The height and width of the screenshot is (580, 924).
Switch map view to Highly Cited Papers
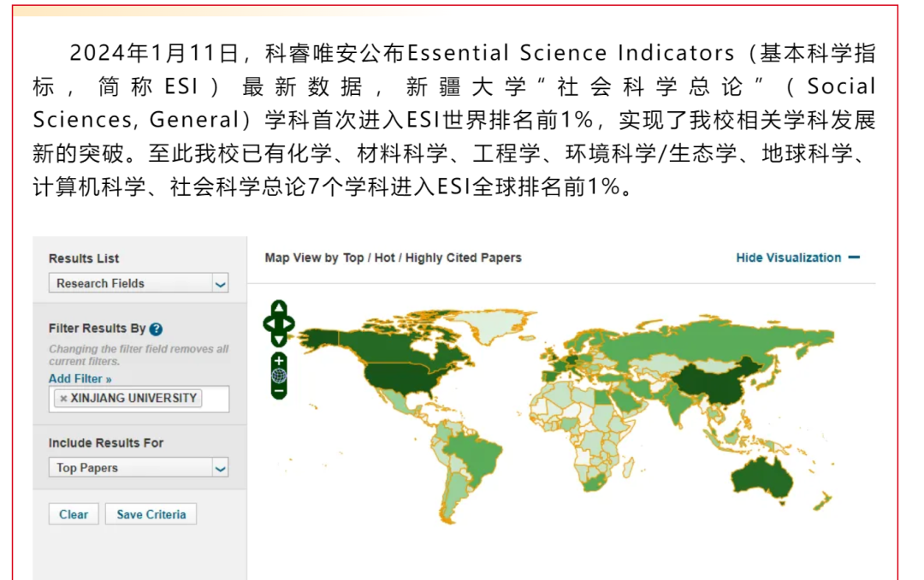click(x=463, y=257)
